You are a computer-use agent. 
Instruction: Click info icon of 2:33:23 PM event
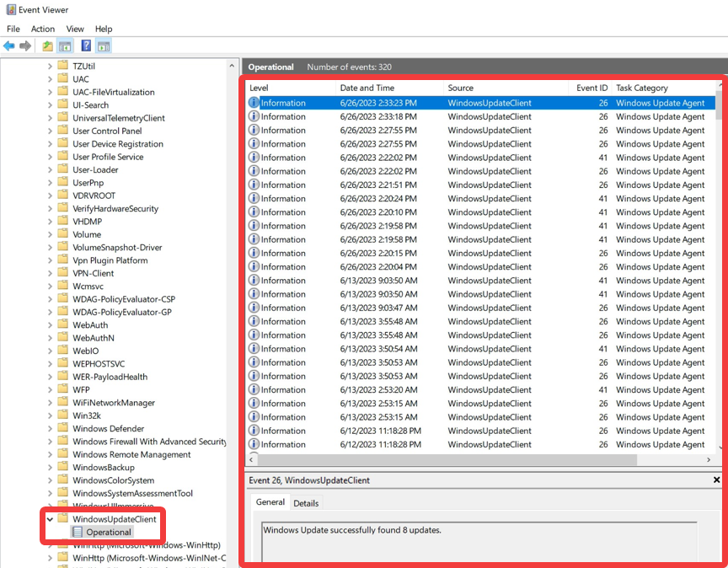[x=254, y=103]
